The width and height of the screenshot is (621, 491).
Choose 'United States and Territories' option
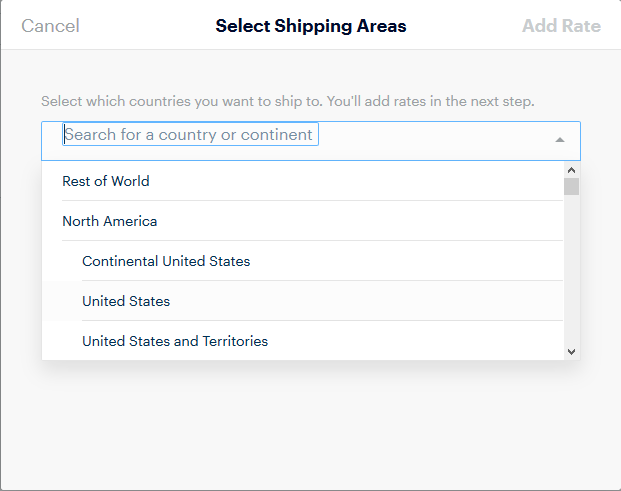click(x=303, y=341)
